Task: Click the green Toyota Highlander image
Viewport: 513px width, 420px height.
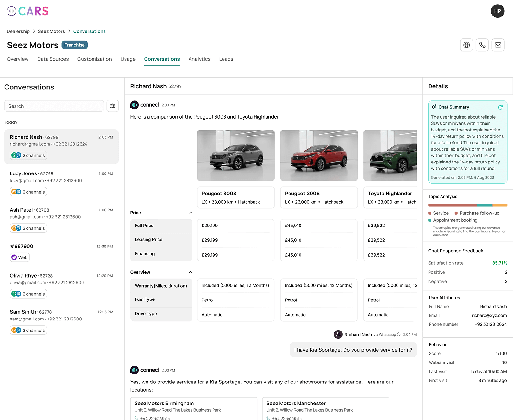Action: 390,155
